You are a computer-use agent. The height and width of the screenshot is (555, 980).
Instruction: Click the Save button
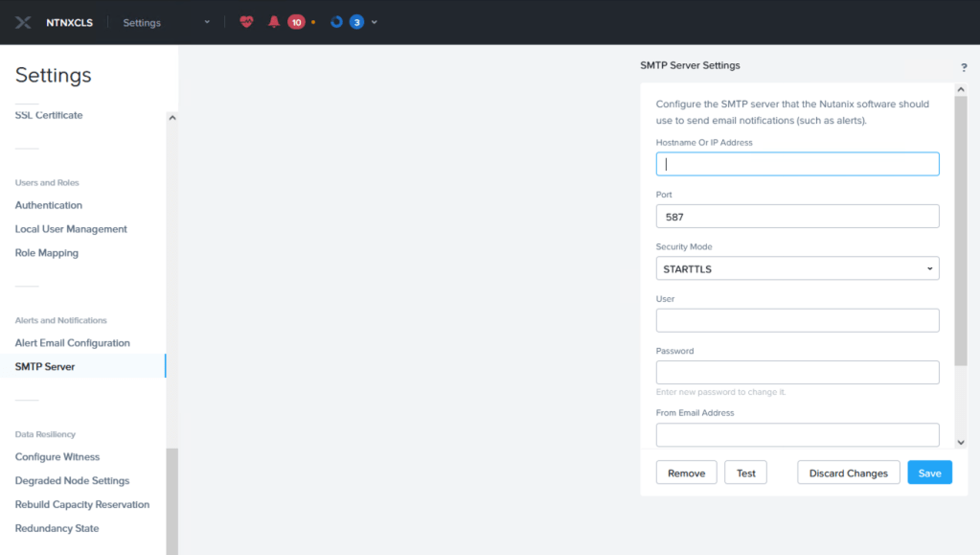[929, 473]
